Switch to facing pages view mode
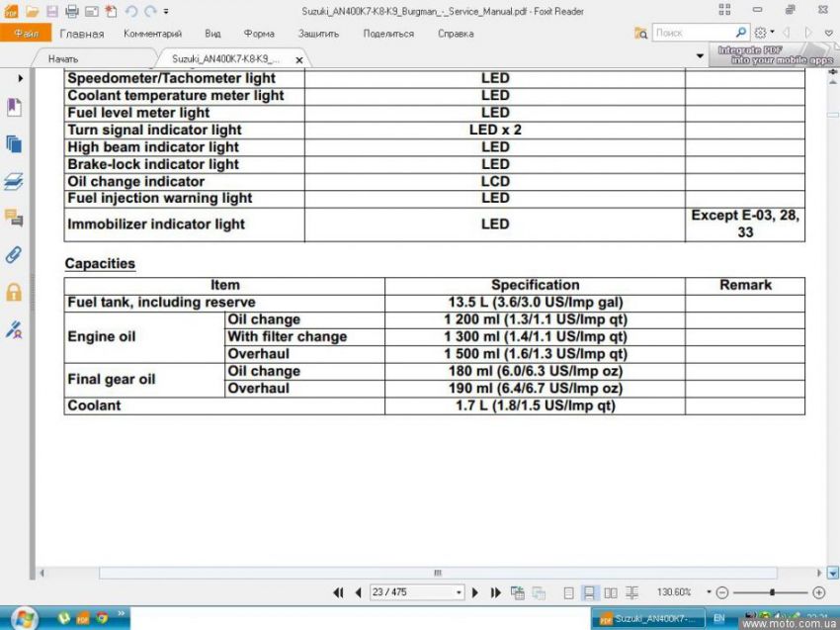 610,592
